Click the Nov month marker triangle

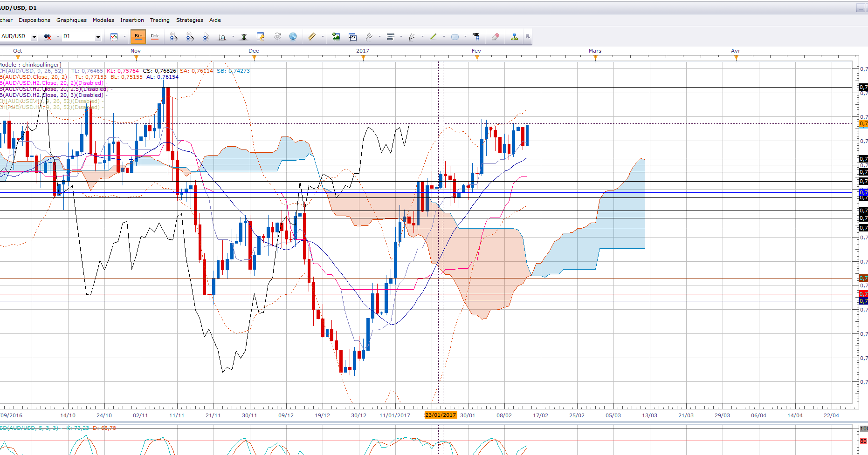tap(136, 58)
